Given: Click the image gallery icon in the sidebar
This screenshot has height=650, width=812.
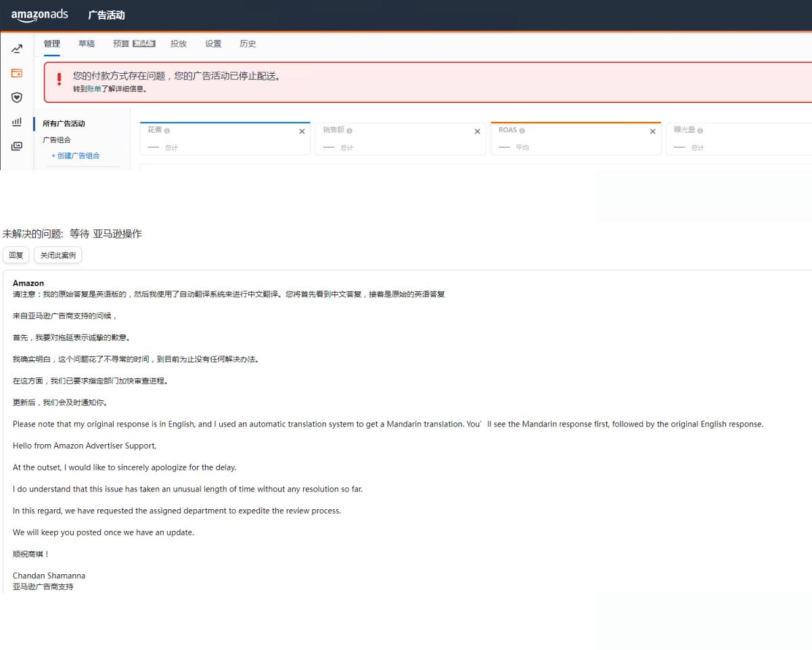Looking at the screenshot, I should pos(17,146).
